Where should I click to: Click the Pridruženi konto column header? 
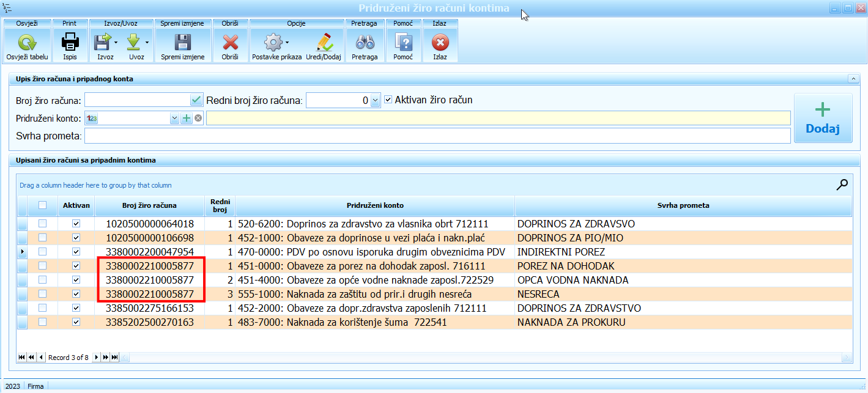click(374, 205)
